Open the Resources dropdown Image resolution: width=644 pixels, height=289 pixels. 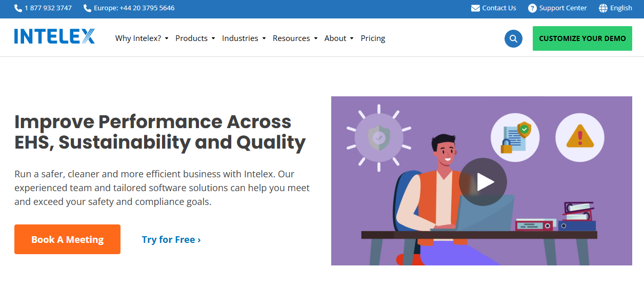point(295,38)
